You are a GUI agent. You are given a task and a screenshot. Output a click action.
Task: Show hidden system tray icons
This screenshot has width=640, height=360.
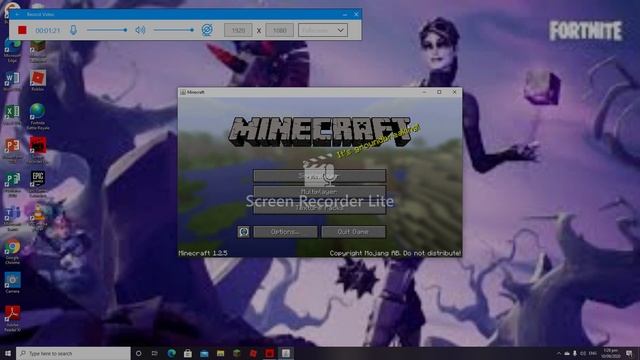(x=559, y=353)
